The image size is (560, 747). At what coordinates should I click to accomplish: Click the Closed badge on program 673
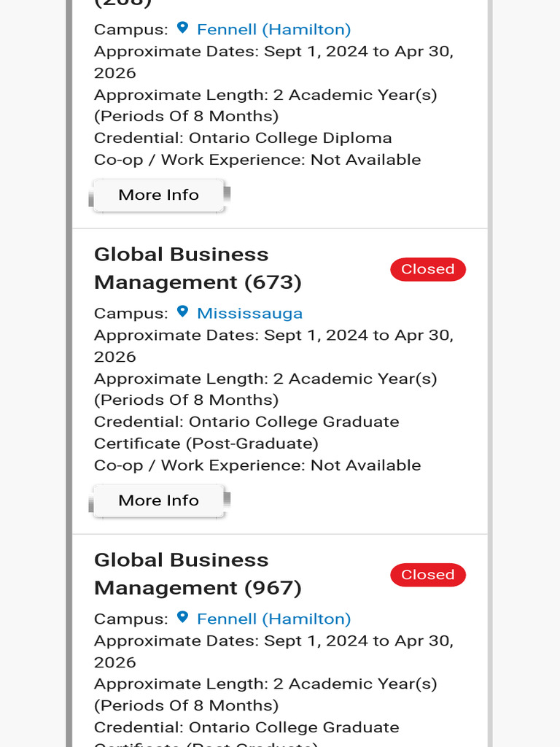click(428, 269)
